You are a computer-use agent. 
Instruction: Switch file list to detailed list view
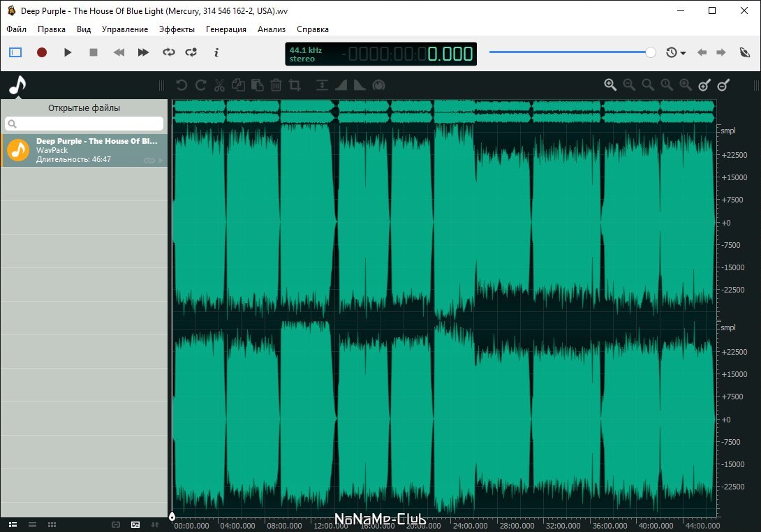[13, 525]
